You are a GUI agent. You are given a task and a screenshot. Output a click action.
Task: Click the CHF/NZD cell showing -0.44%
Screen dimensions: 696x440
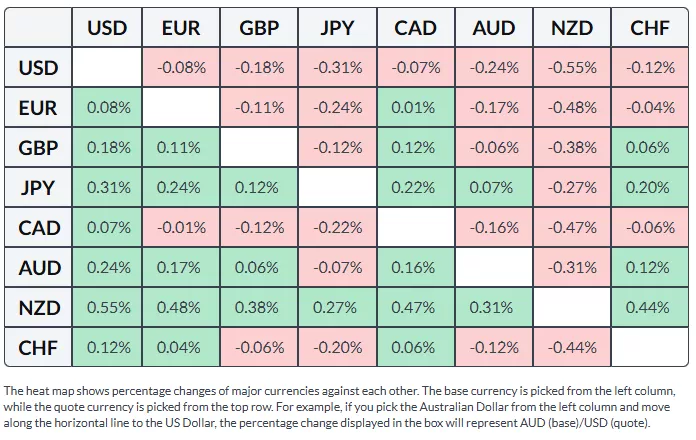572,348
